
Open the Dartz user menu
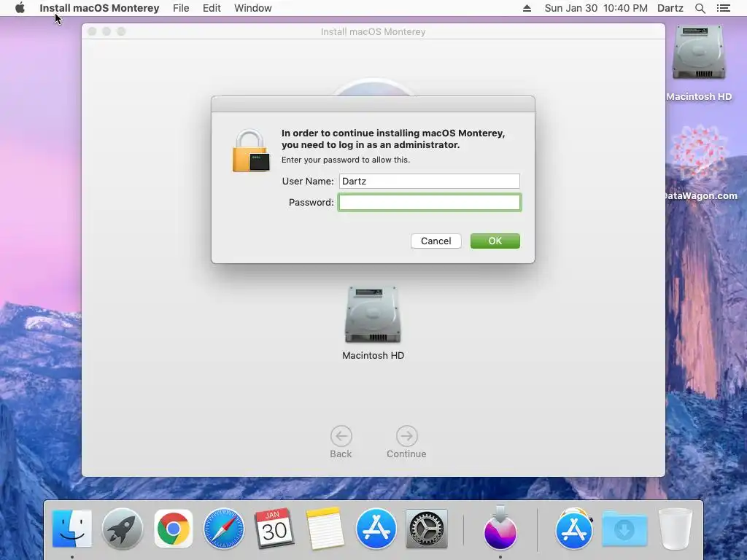click(x=670, y=8)
